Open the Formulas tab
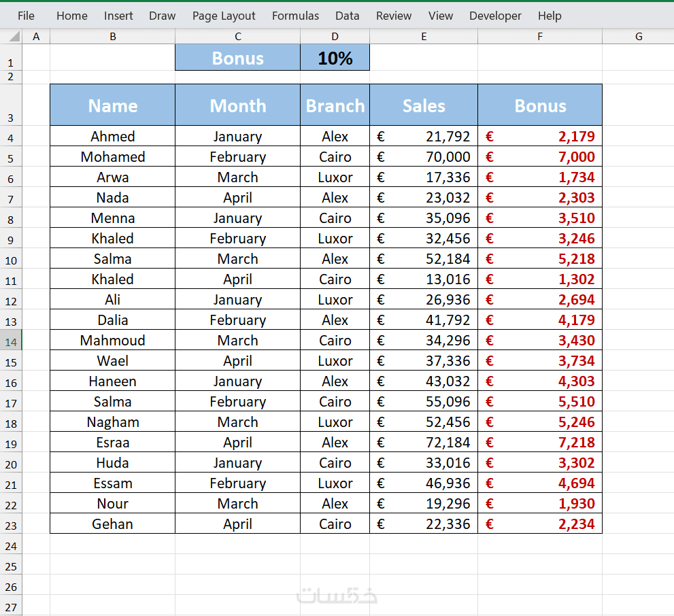Screen dimensions: 674x616 point(295,16)
